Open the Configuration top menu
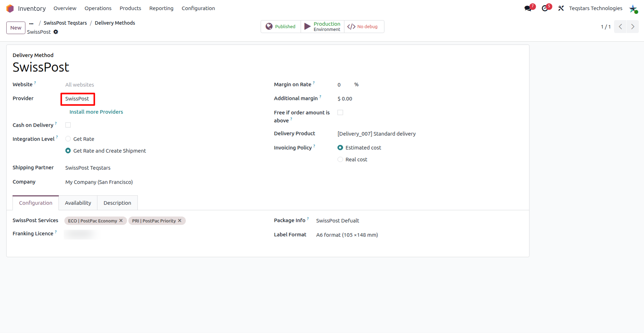Screen dimensions: 644x333 (198, 8)
